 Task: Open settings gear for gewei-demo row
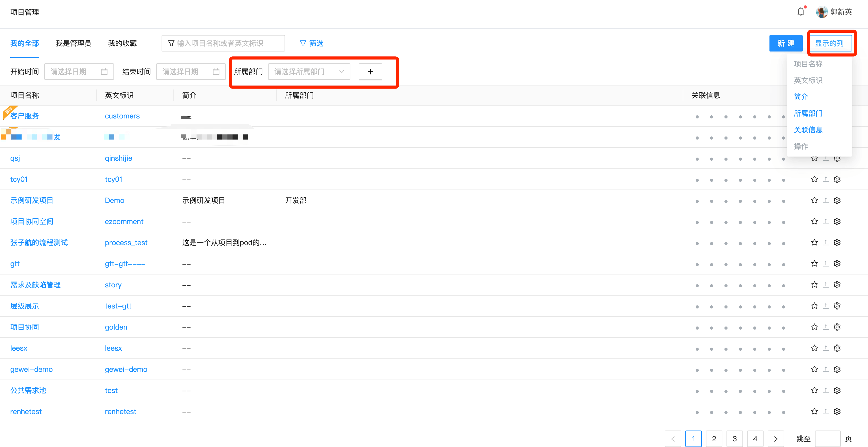837,369
